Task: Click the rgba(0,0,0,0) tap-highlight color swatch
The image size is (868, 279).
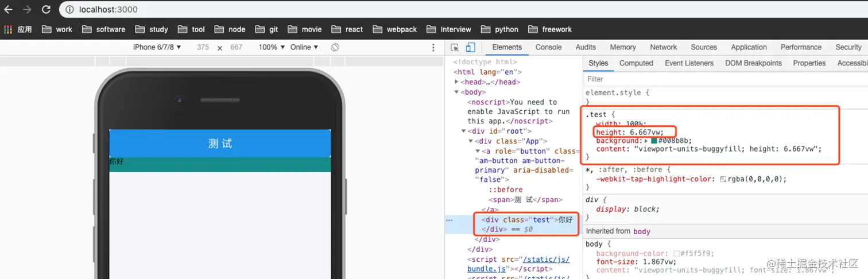Action: [x=723, y=179]
